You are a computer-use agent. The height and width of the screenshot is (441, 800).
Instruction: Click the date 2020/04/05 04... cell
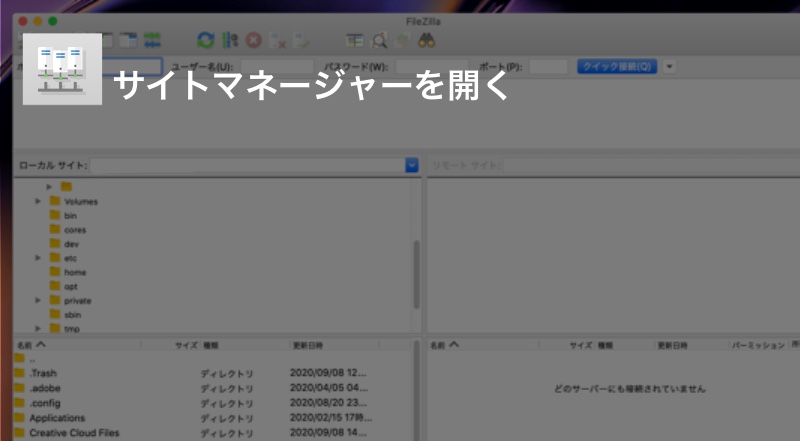pos(329,387)
